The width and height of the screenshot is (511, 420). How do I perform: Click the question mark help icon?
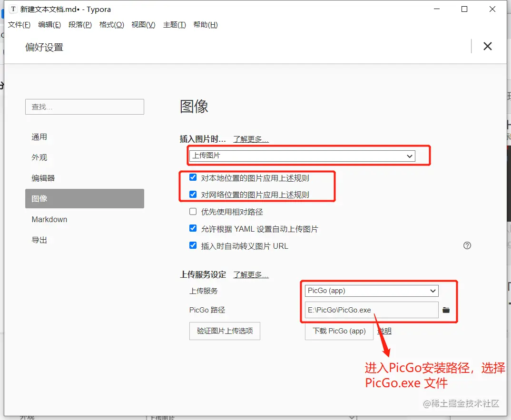tap(467, 245)
